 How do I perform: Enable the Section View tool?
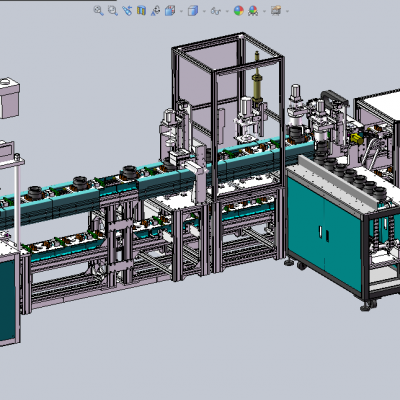[141, 11]
